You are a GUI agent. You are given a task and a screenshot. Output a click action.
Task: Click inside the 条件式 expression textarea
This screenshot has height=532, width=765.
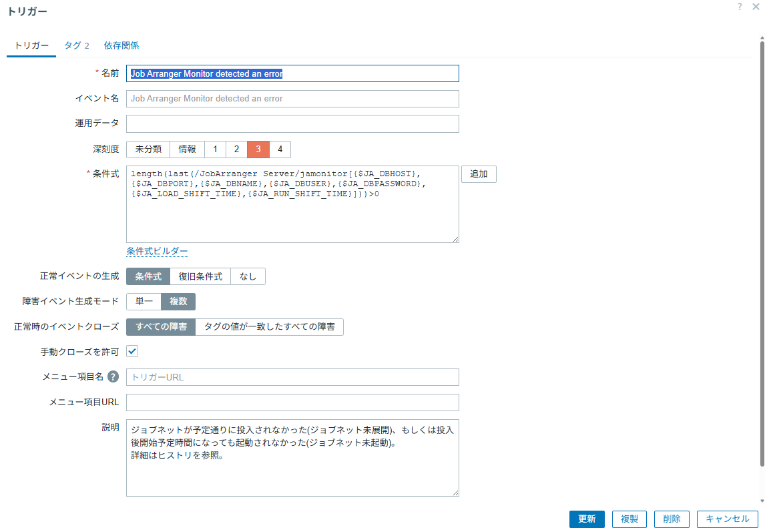point(293,204)
